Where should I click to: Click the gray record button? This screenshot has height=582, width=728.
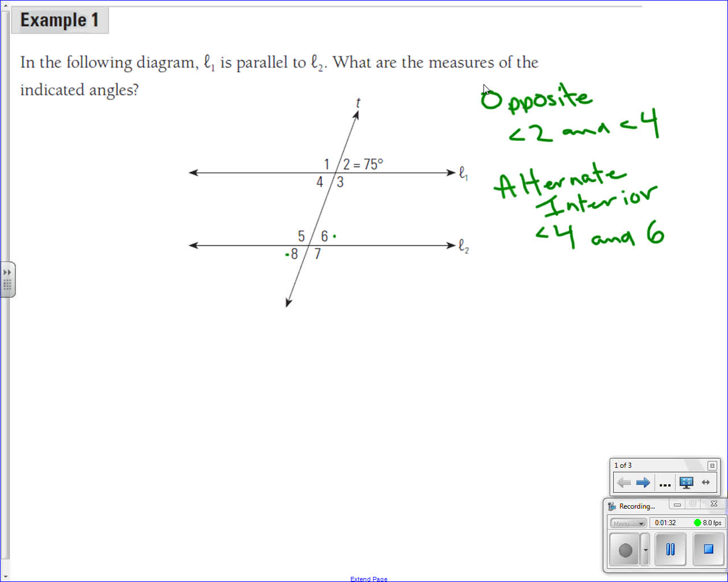click(x=625, y=550)
